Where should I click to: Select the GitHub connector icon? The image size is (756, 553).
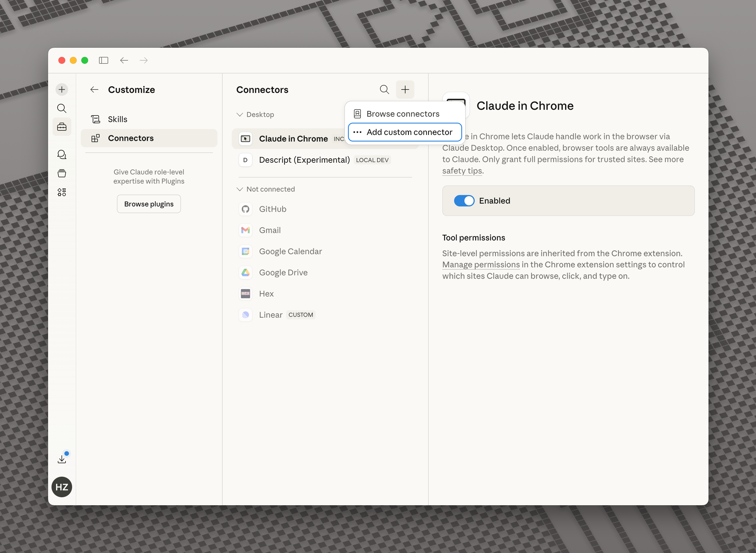pyautogui.click(x=246, y=209)
